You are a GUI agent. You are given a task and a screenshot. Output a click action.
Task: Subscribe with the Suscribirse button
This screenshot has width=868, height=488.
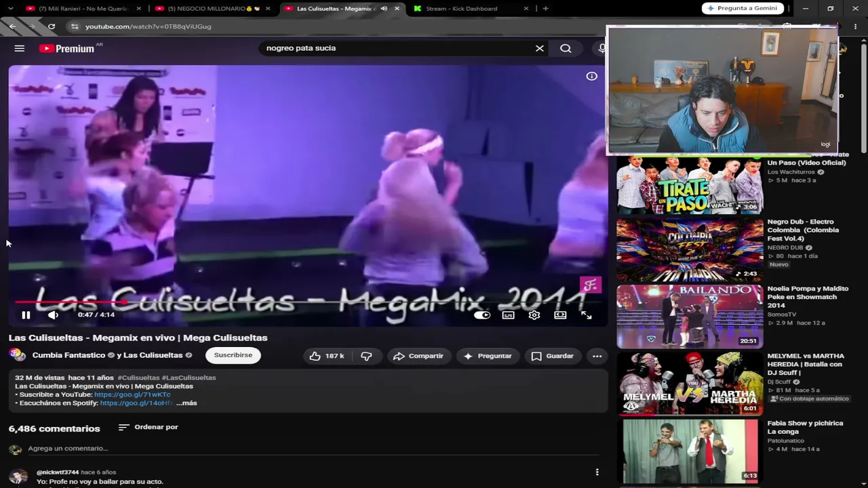click(x=233, y=355)
